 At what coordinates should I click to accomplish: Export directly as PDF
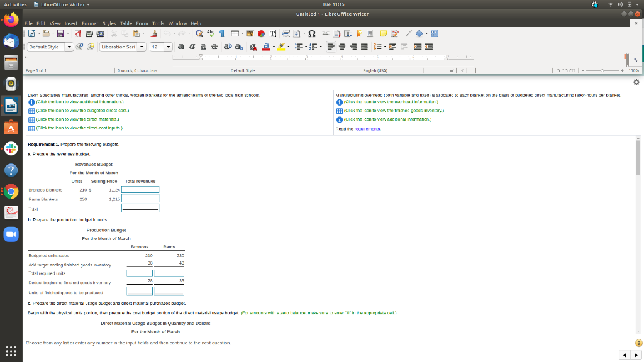[x=77, y=34]
